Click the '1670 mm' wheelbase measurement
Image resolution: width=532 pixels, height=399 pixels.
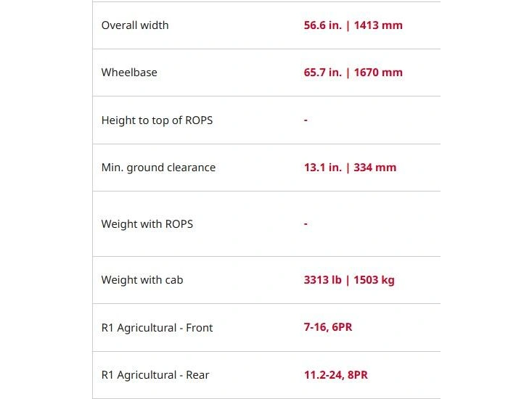pyautogui.click(x=377, y=73)
